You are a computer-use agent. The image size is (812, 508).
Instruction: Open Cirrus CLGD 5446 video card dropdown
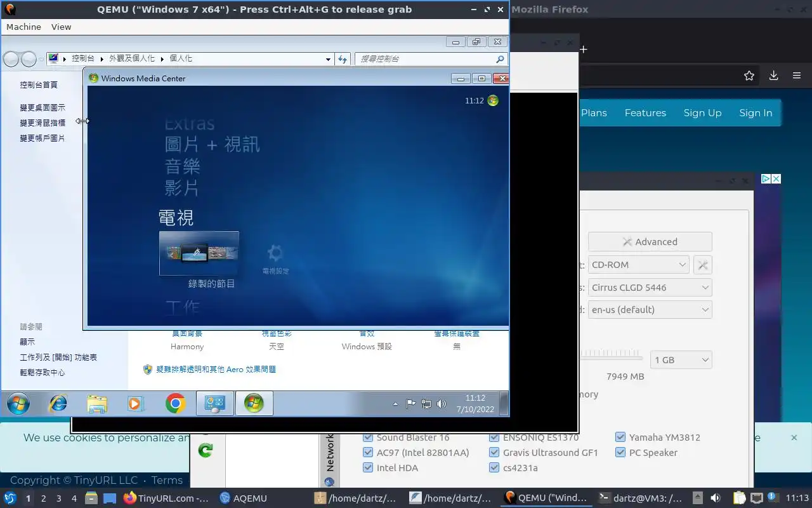[650, 288]
